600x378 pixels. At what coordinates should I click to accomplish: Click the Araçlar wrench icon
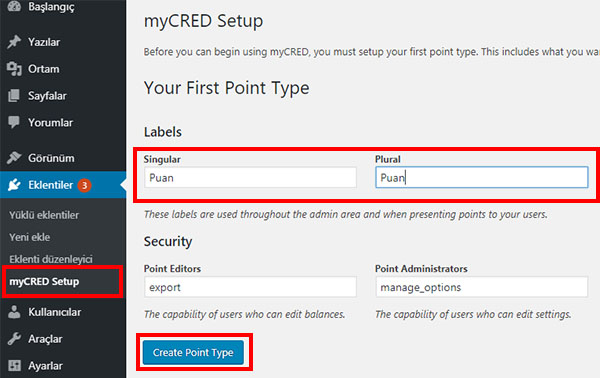point(14,339)
